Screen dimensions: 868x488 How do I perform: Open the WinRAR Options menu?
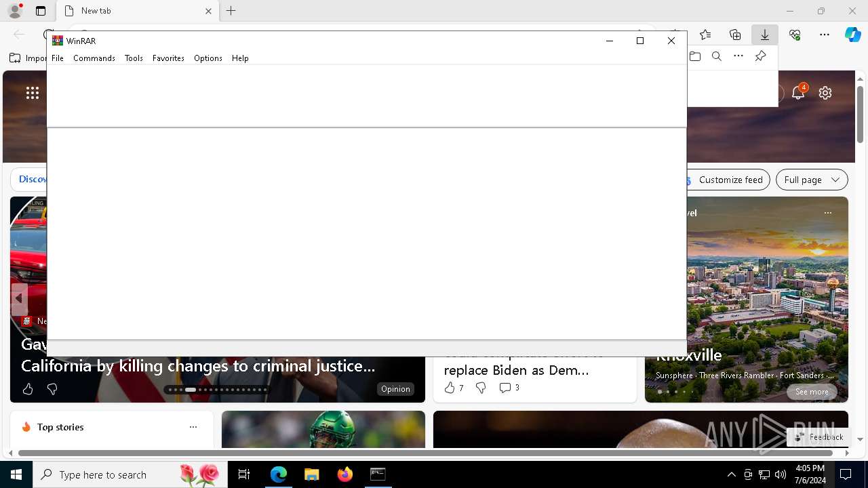click(208, 58)
